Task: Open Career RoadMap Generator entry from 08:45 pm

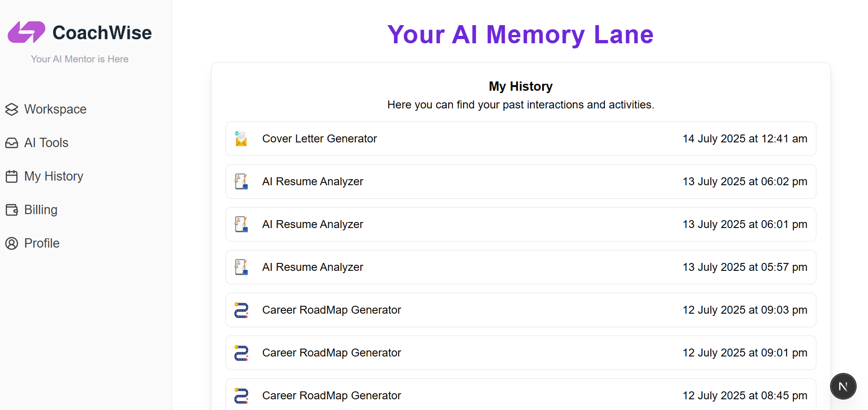Action: [520, 395]
